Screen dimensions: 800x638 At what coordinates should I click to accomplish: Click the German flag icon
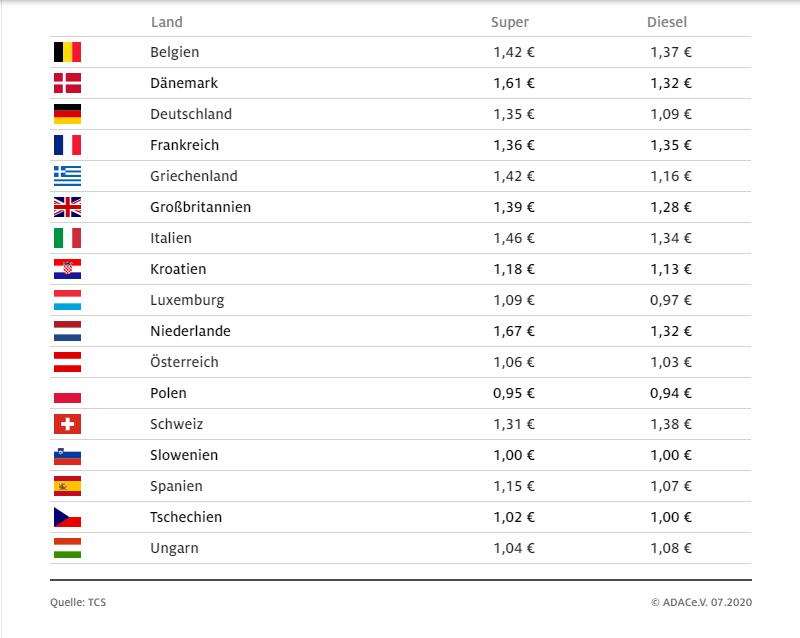tap(67, 114)
